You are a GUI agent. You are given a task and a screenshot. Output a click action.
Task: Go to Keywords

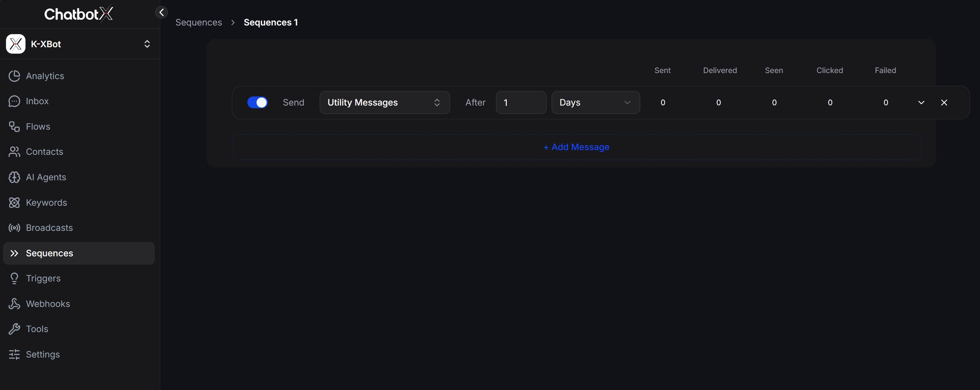point(79,202)
